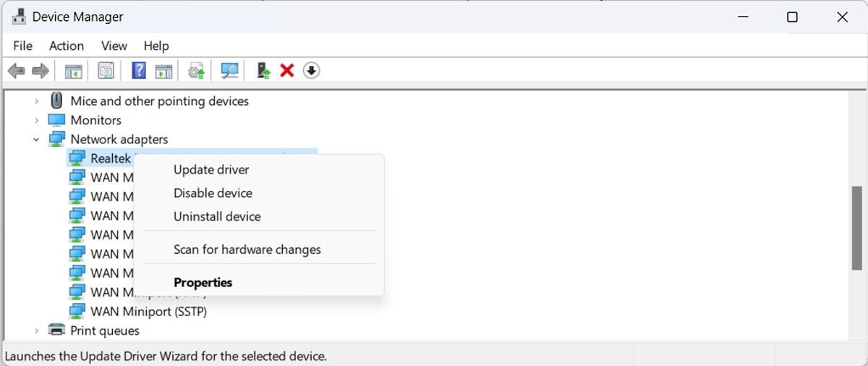Viewport: 868px width, 366px height.
Task: Select the Network adapters label
Action: tap(119, 139)
